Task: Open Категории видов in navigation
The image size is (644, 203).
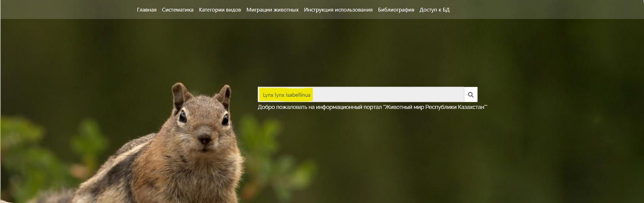Action: click(x=220, y=10)
